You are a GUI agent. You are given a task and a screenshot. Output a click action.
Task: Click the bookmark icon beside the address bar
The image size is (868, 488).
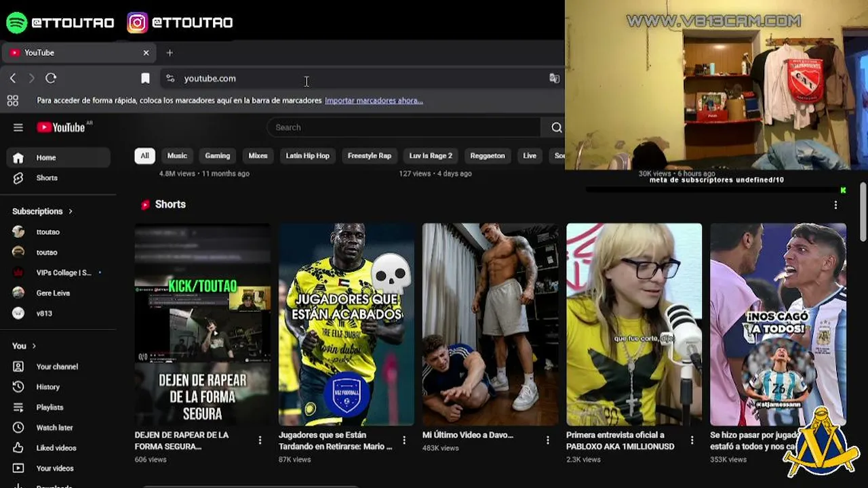(x=145, y=79)
